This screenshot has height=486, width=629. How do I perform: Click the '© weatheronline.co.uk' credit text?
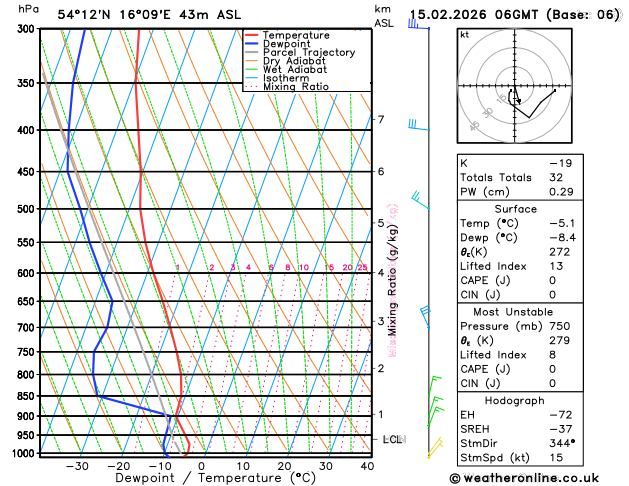click(x=524, y=478)
